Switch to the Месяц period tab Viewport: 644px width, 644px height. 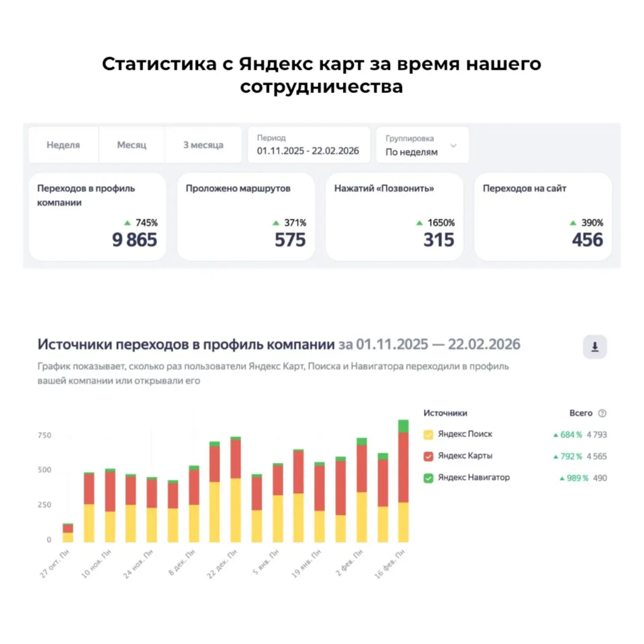pyautogui.click(x=131, y=145)
